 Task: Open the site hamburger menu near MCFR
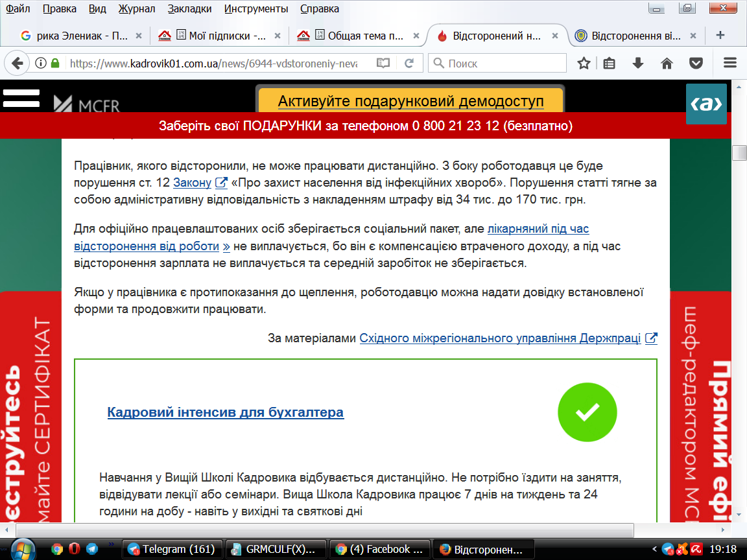[x=21, y=98]
